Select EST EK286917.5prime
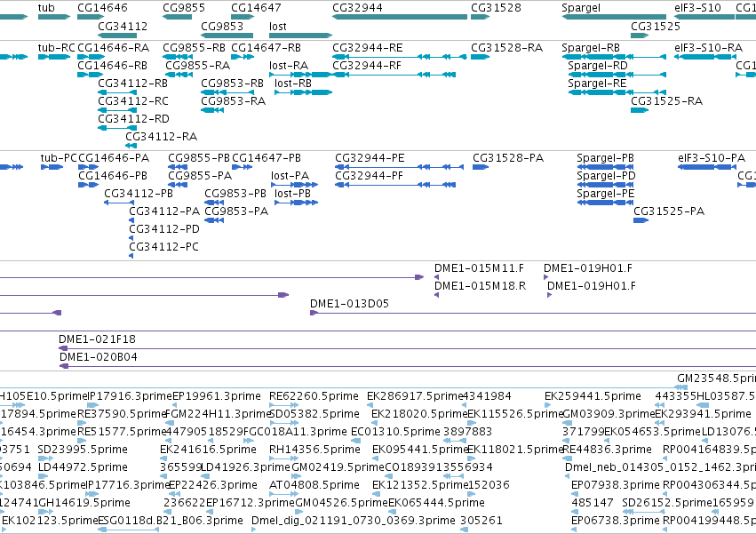Image resolution: width=756 pixels, height=534 pixels. pos(370,405)
